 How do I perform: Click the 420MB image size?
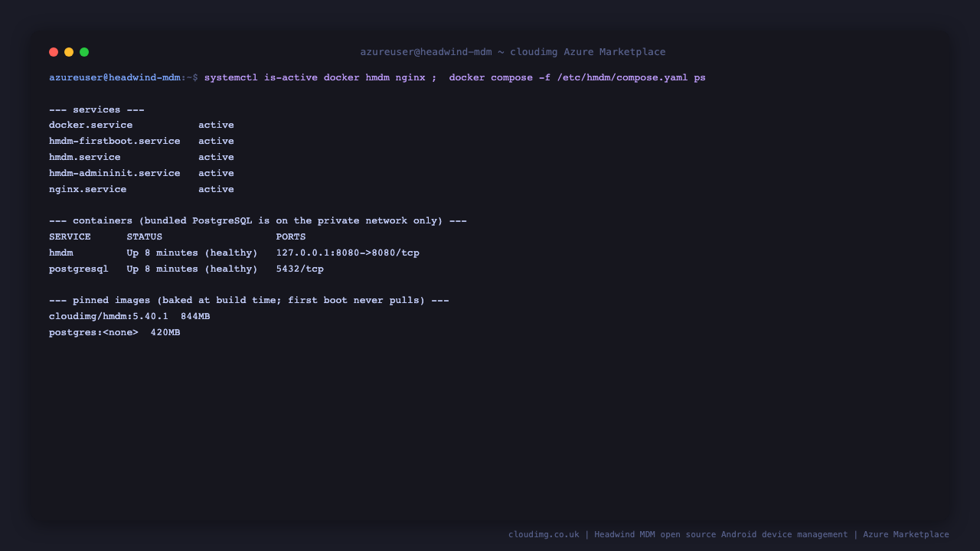(x=165, y=333)
